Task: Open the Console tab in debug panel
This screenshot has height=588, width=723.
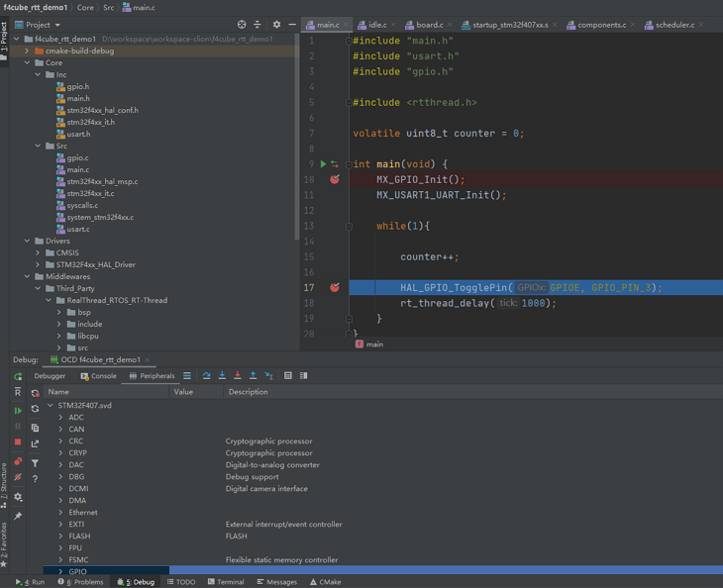Action: click(99, 376)
